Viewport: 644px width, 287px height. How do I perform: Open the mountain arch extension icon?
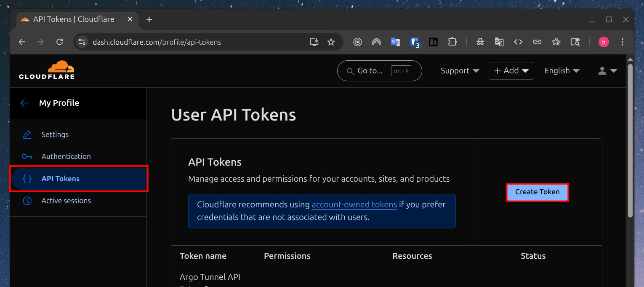pyautogui.click(x=376, y=42)
